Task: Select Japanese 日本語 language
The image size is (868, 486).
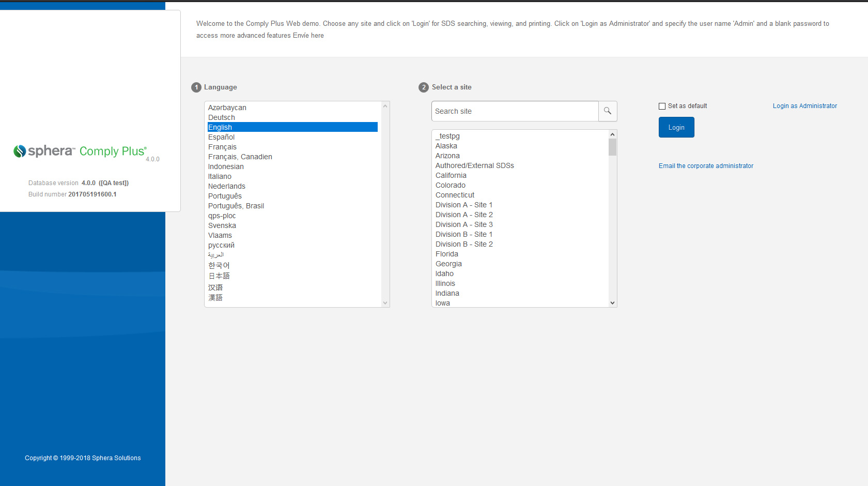Action: pyautogui.click(x=292, y=276)
